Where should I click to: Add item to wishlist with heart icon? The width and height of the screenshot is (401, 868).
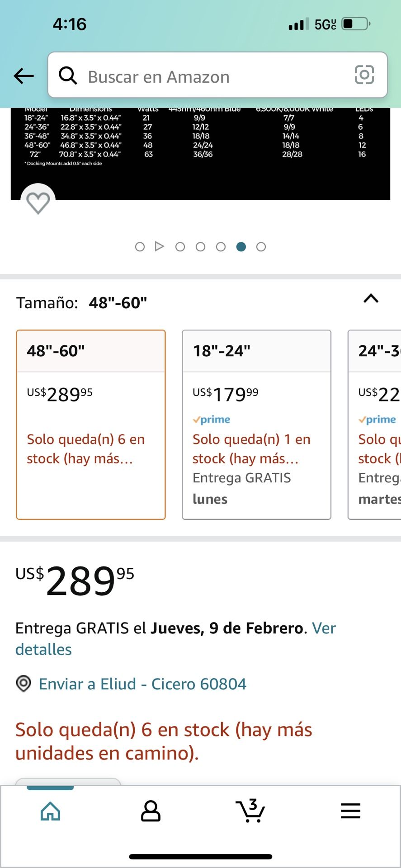[x=38, y=203]
